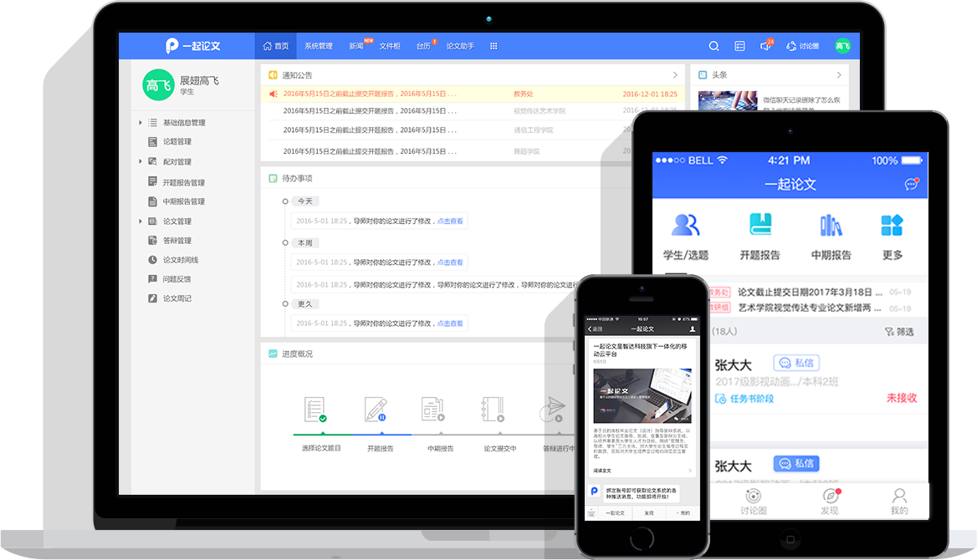Click the list icon beside the search icon

pos(739,46)
